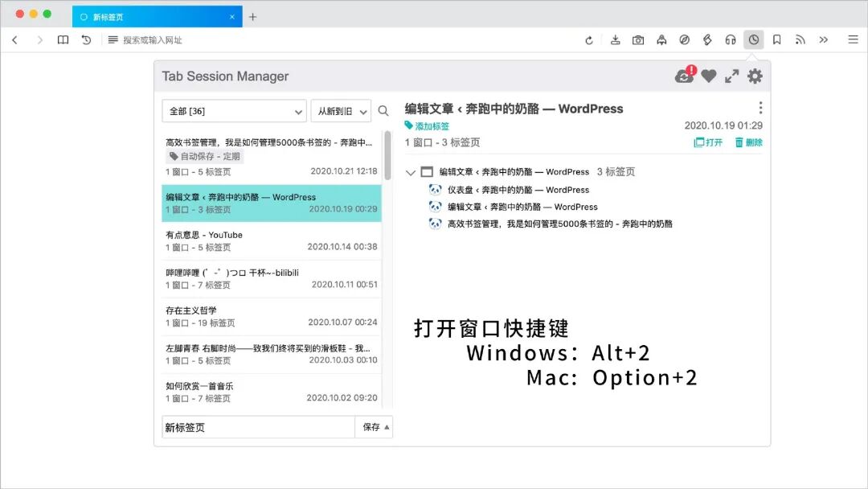Select the 高效书签管理 session dated 2020.10.21
The width and height of the screenshot is (868, 489).
tap(272, 157)
